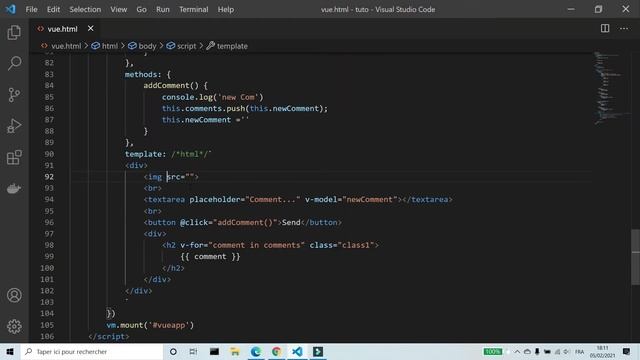Open the Run menu
The image size is (640, 360).
pos(162,9)
